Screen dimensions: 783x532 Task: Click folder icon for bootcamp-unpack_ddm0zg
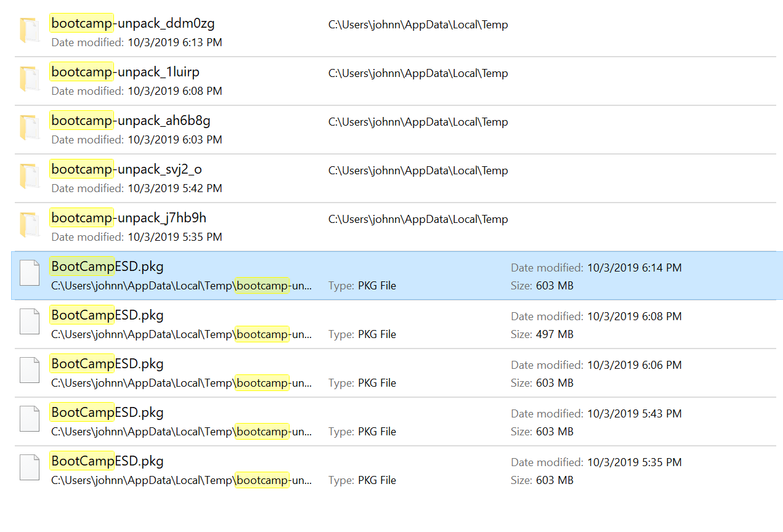[x=30, y=31]
